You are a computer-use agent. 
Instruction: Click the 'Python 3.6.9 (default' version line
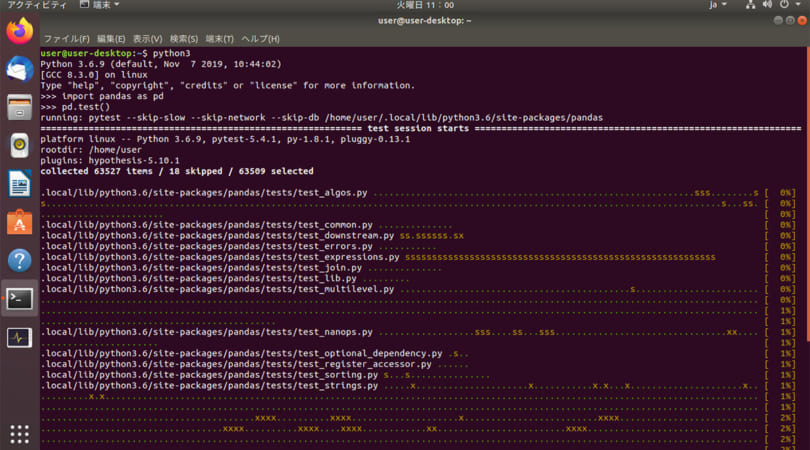click(x=161, y=64)
